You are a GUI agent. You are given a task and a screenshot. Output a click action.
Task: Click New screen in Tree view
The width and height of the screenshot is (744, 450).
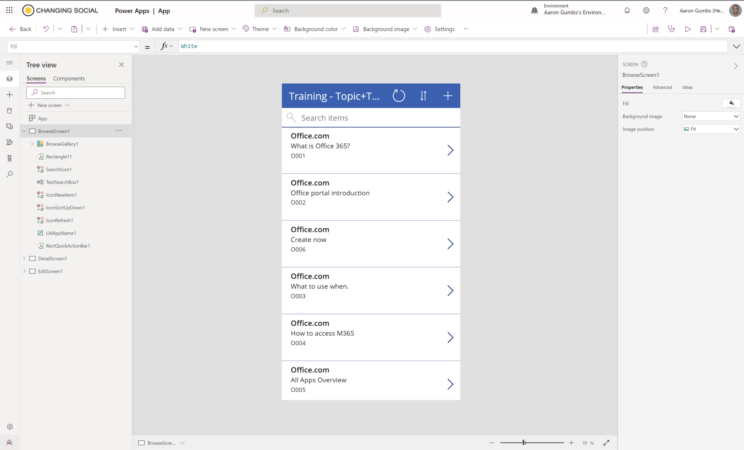tap(49, 105)
